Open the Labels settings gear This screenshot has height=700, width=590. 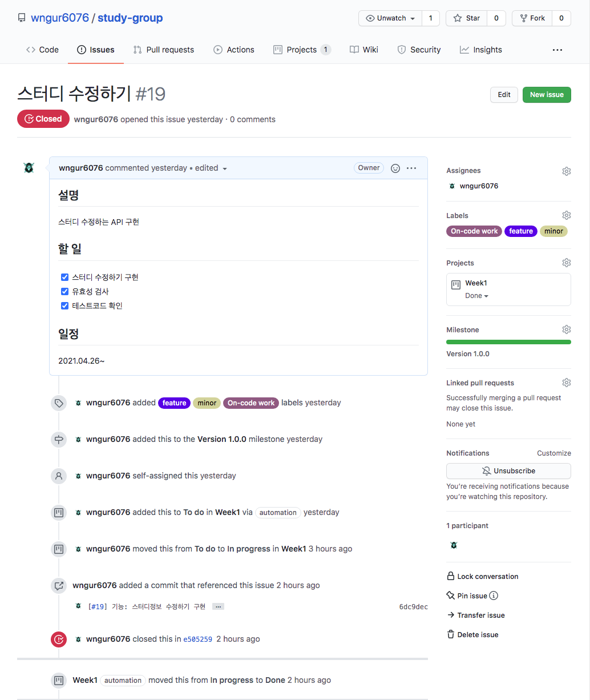pos(566,215)
